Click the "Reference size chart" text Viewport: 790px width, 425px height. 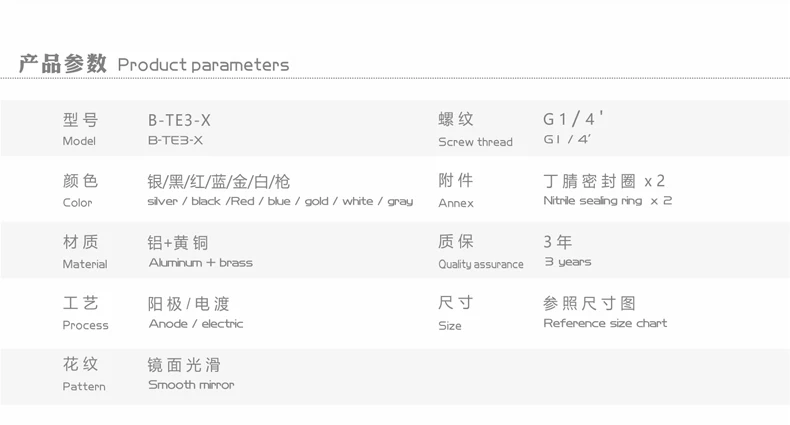[605, 323]
